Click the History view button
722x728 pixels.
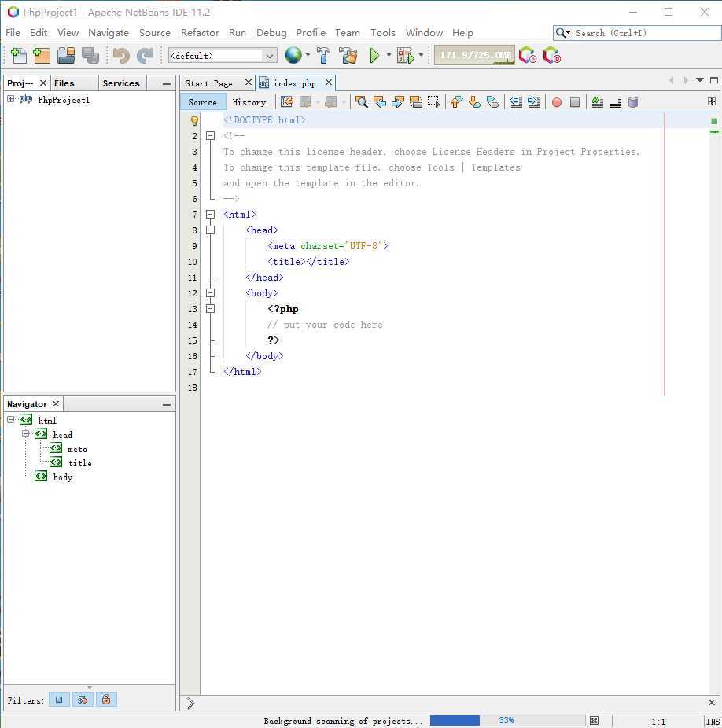[249, 103]
